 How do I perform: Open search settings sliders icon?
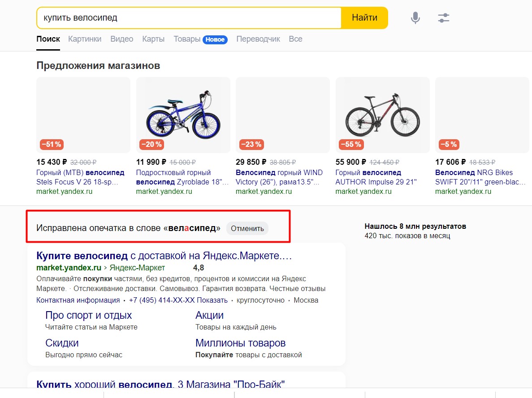coord(443,17)
